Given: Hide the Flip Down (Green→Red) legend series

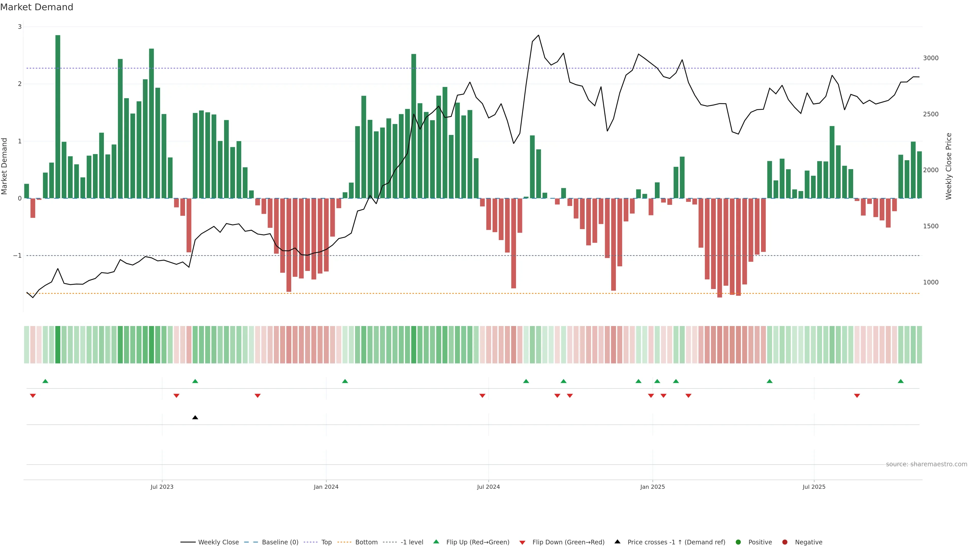Looking at the screenshot, I should point(568,542).
